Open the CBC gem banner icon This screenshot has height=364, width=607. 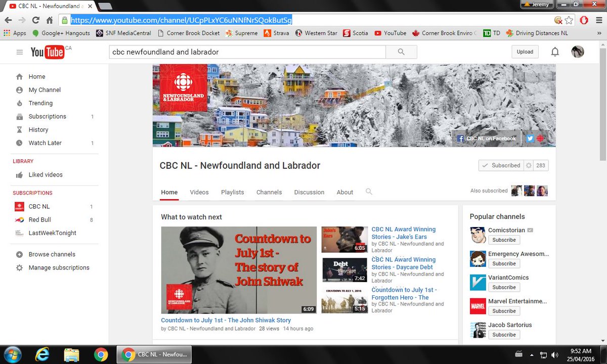coord(540,139)
